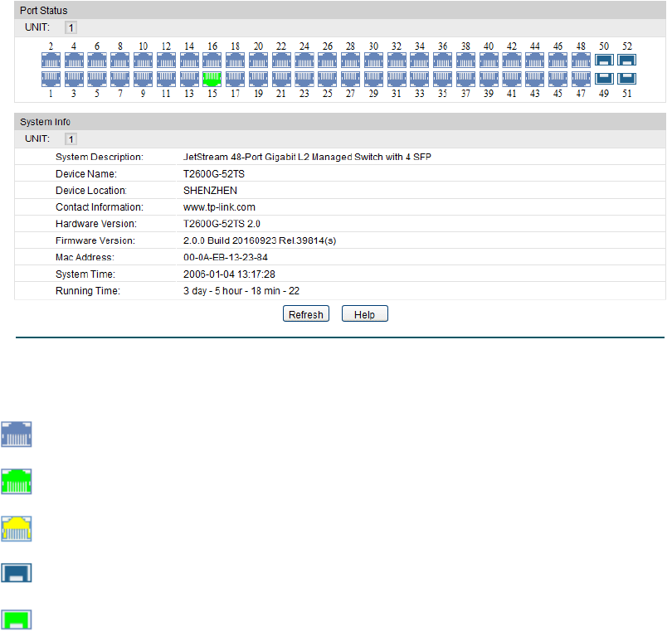Click the Device Location value SHENZHEN
Screen dimensions: 672x631
(x=210, y=191)
